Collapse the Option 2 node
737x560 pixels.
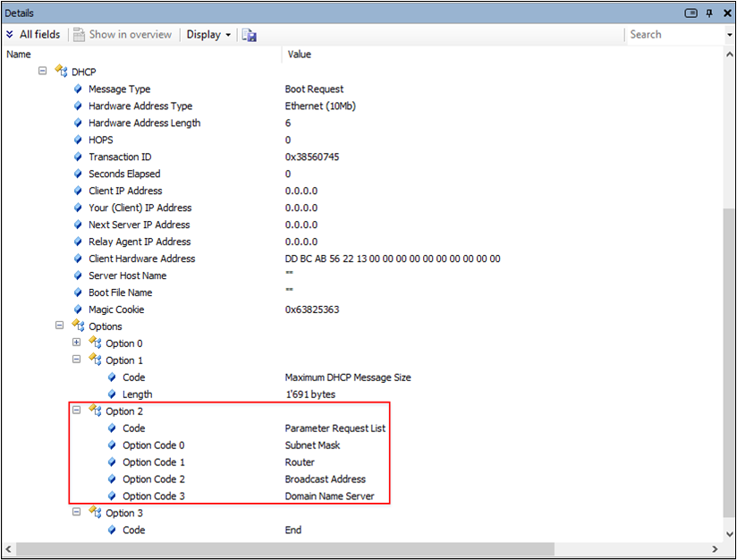coord(76,412)
